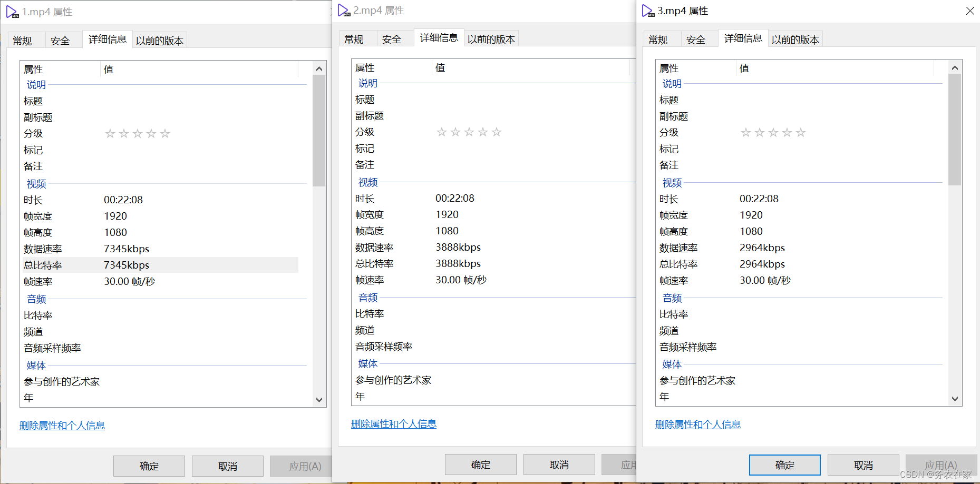The image size is (980, 484).
Task: Click 确定 button in 1.mp4 properties
Action: 149,466
